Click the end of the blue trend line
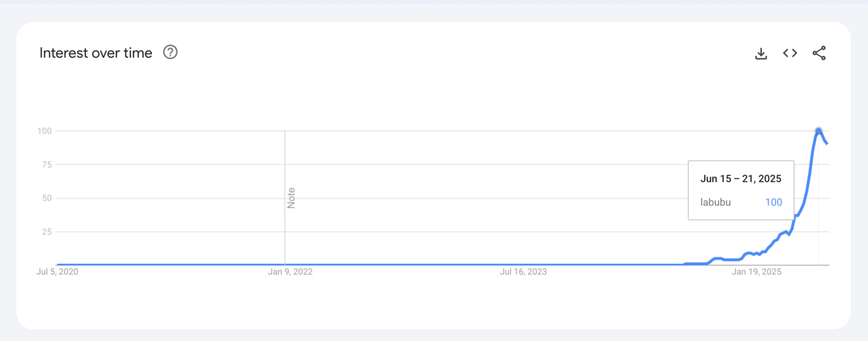868x341 pixels. pyautogui.click(x=827, y=143)
